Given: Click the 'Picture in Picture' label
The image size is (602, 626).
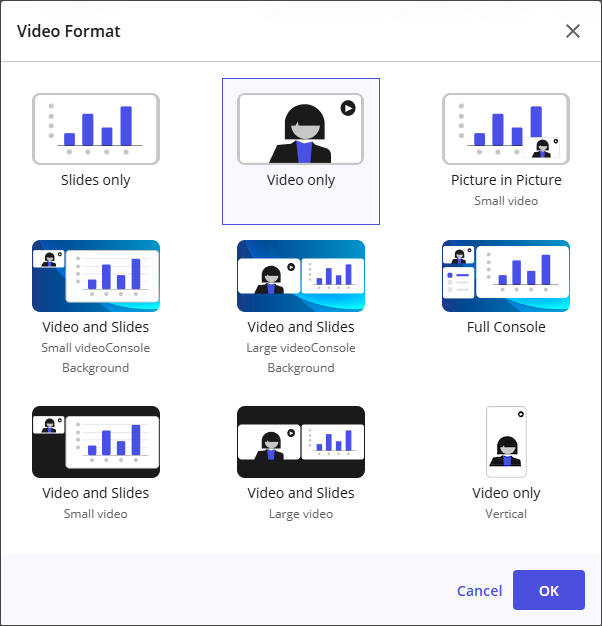Looking at the screenshot, I should 506,180.
